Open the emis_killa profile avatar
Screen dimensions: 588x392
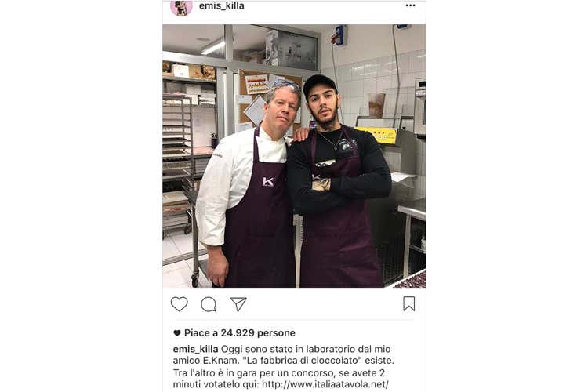click(181, 8)
